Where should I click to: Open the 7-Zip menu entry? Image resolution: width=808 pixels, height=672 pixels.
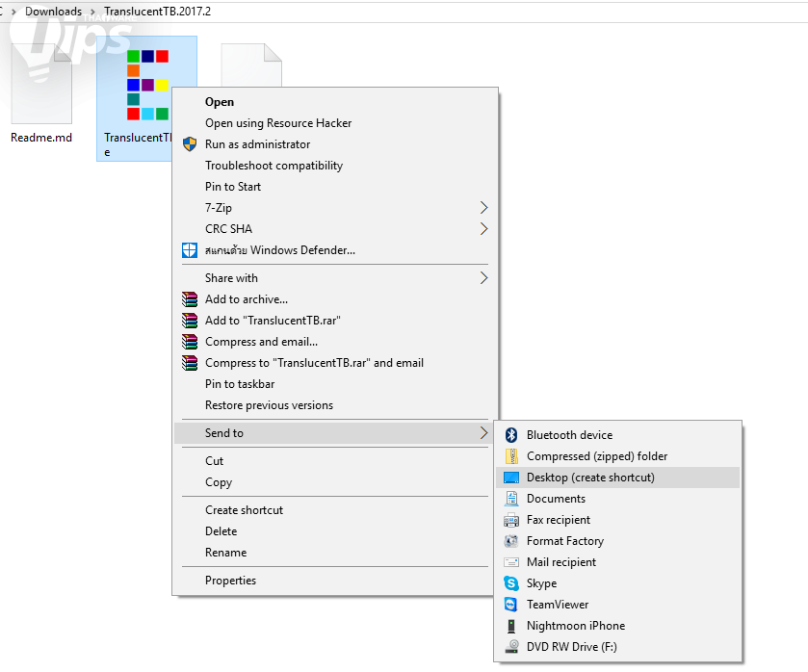coord(335,208)
